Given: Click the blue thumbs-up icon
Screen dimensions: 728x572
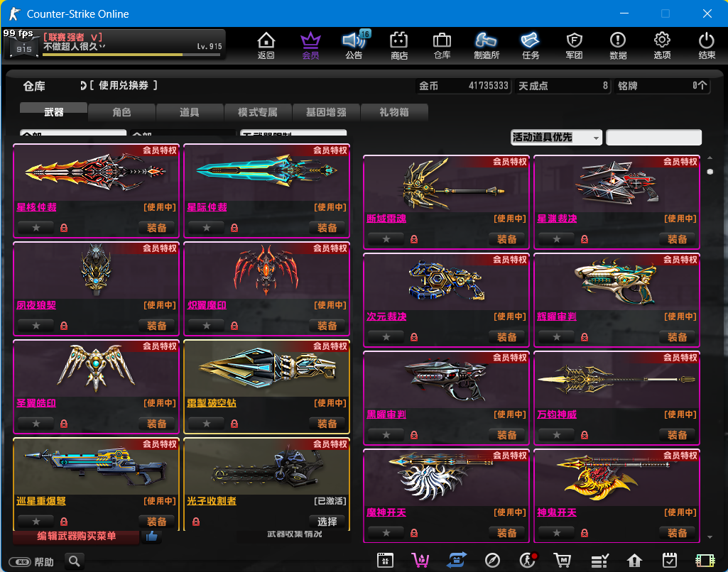Looking at the screenshot, I should pos(152,537).
